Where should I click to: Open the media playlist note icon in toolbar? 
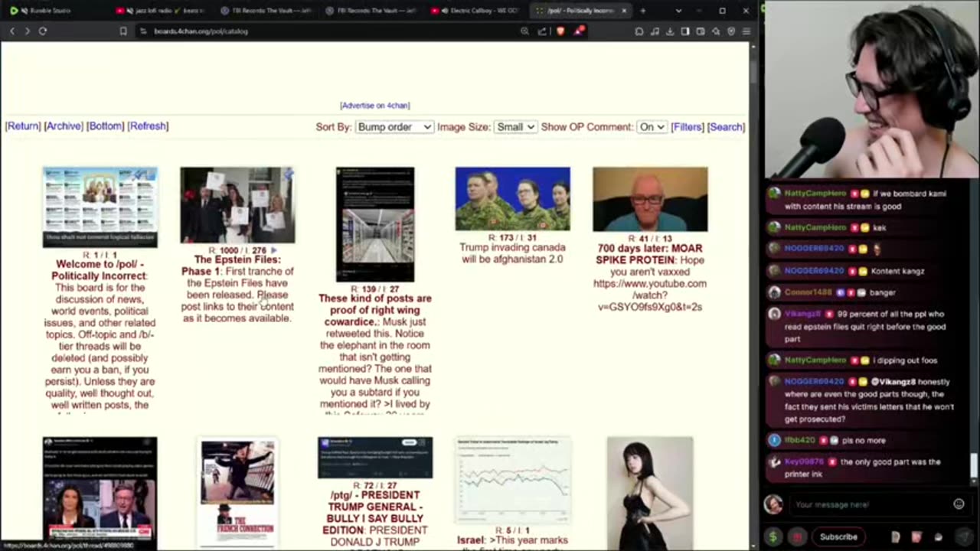coord(655,31)
